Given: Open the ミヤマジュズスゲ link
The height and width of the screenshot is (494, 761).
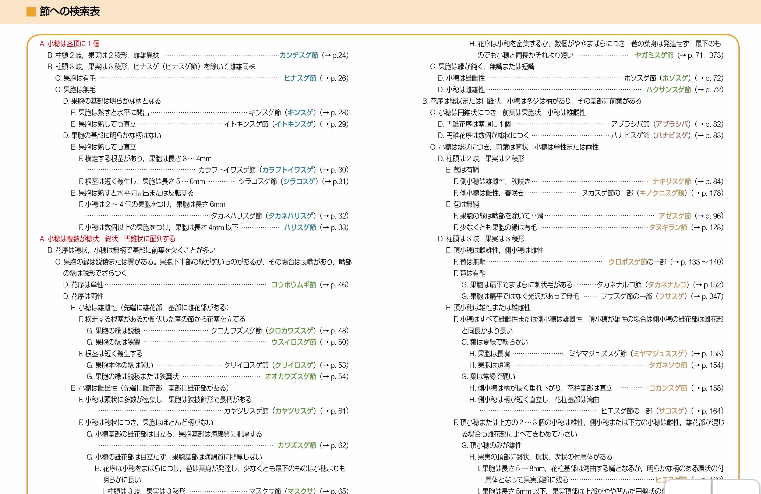Looking at the screenshot, I should [x=660, y=354].
